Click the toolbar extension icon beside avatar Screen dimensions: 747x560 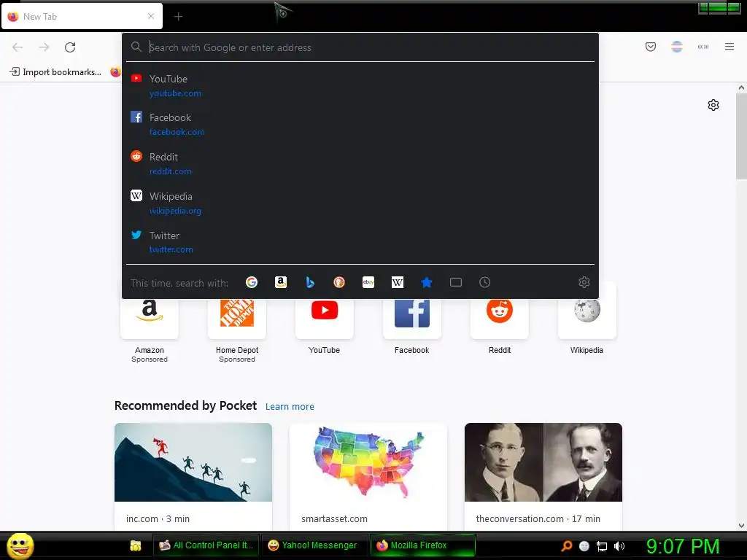click(703, 47)
